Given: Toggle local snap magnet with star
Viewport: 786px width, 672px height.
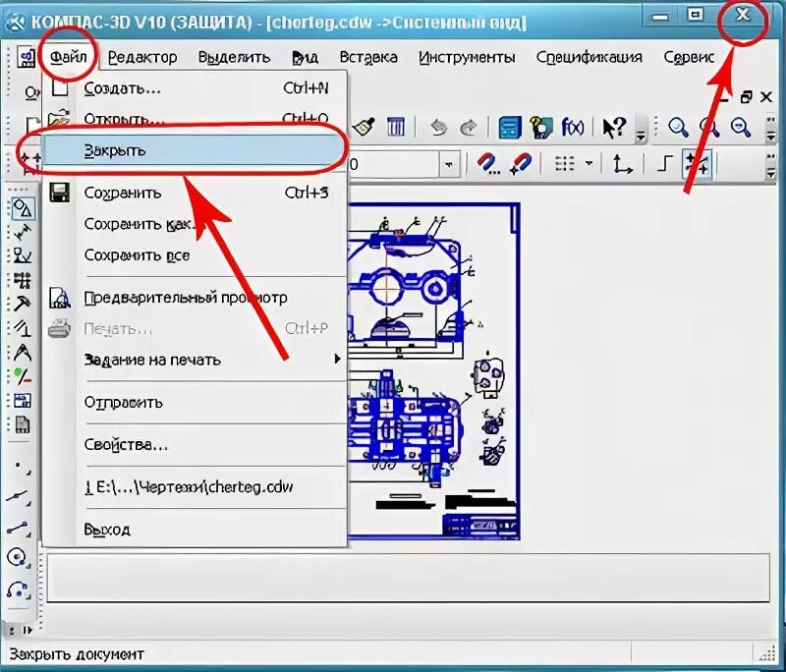Looking at the screenshot, I should tap(521, 164).
